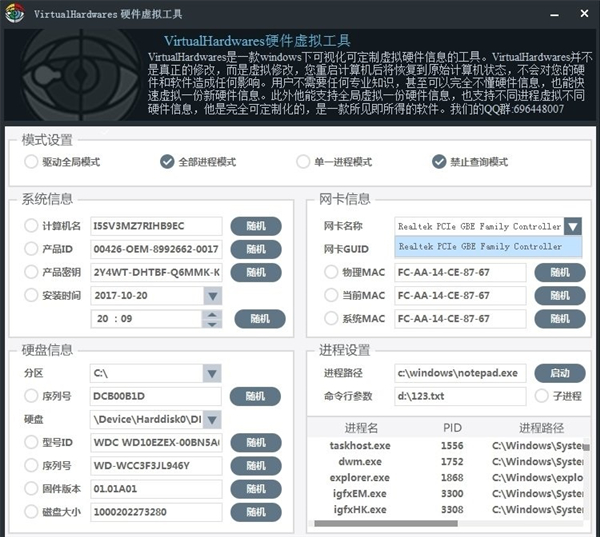Select explorer.exe row in process list
Viewport: 600px width, 537px height.
click(x=358, y=477)
